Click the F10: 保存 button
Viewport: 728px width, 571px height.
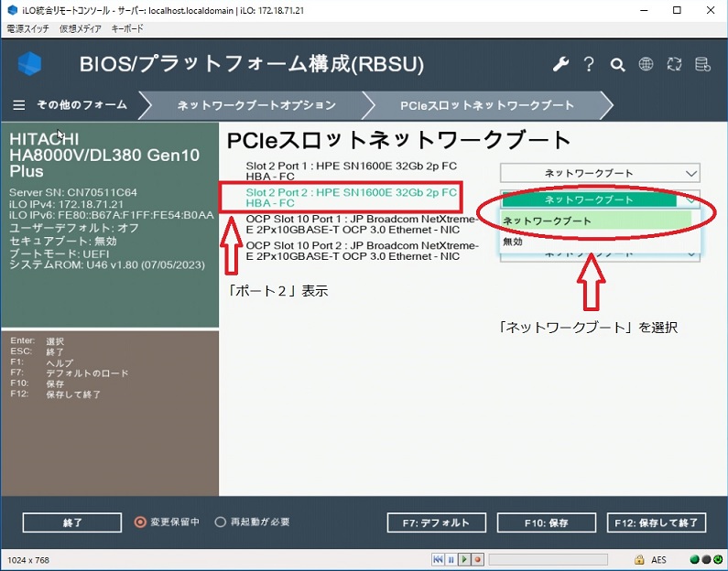[546, 523]
